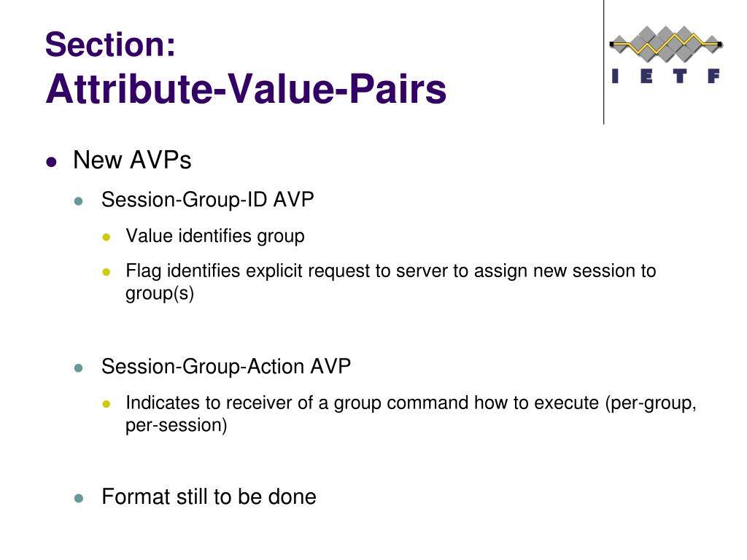Click the Session-Group-ID AVP line
The width and height of the screenshot is (747, 560).
point(208,200)
